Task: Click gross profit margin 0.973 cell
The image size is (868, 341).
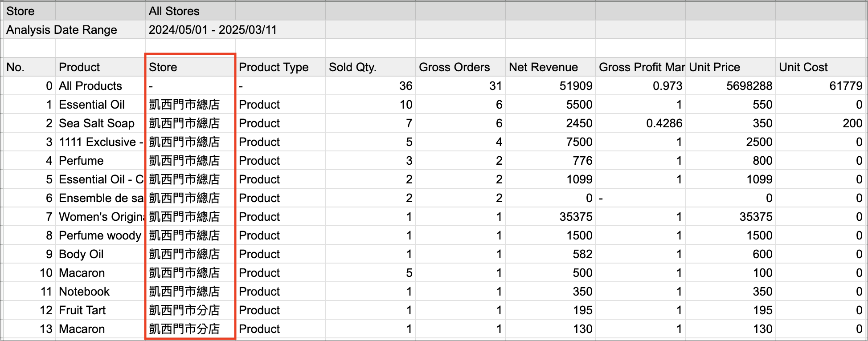Action: coord(641,86)
